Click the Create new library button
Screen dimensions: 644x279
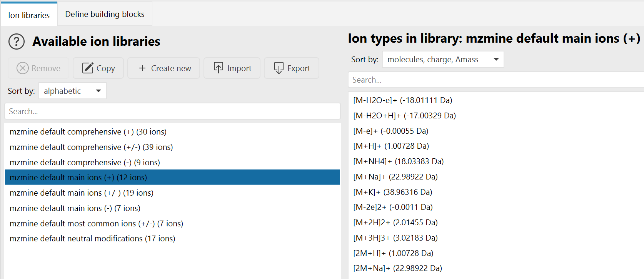[164, 68]
